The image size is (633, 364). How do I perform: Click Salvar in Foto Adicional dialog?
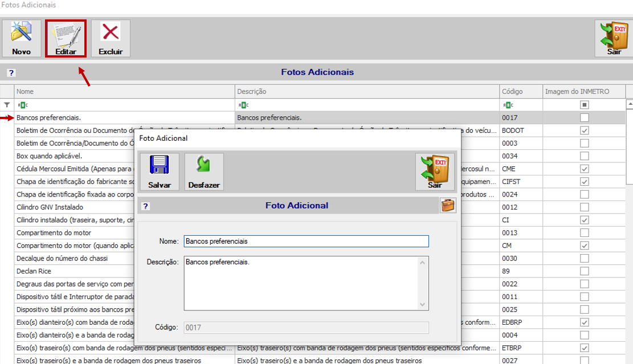[160, 171]
